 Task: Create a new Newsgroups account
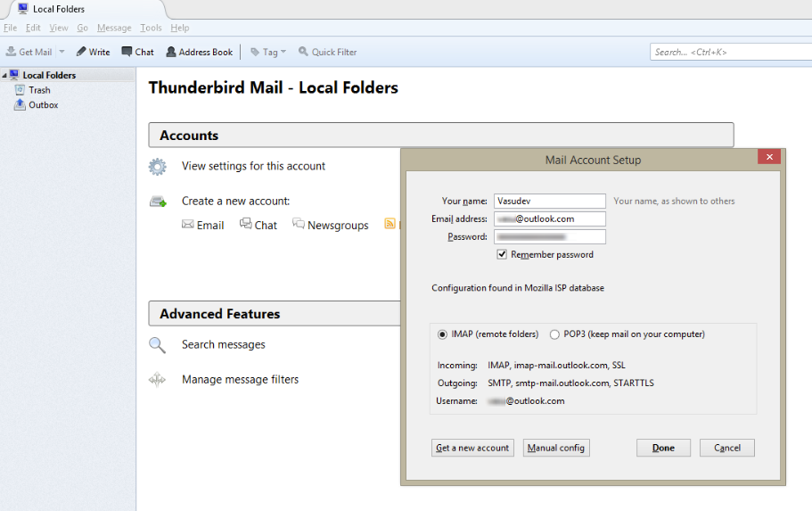(331, 225)
